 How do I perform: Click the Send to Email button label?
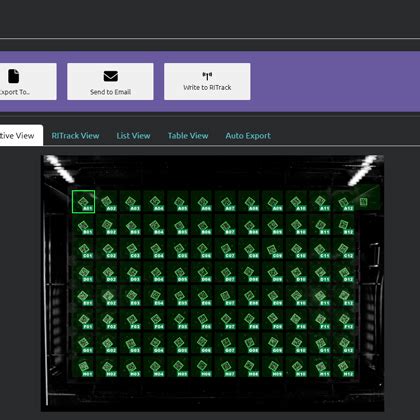pos(110,92)
